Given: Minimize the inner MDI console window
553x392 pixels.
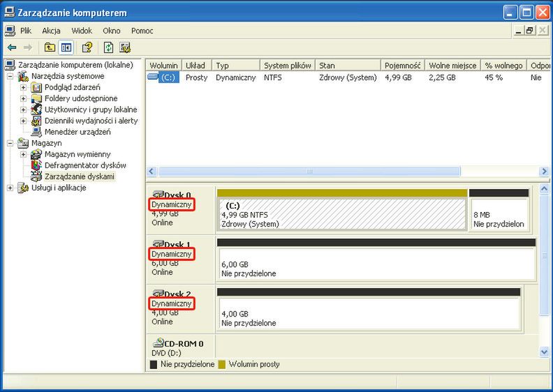Looking at the screenshot, I should (518, 31).
